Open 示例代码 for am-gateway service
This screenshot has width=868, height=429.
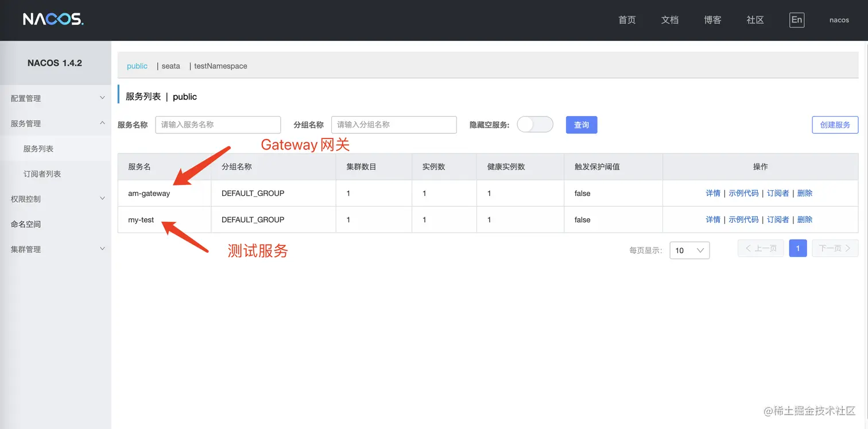[743, 194]
